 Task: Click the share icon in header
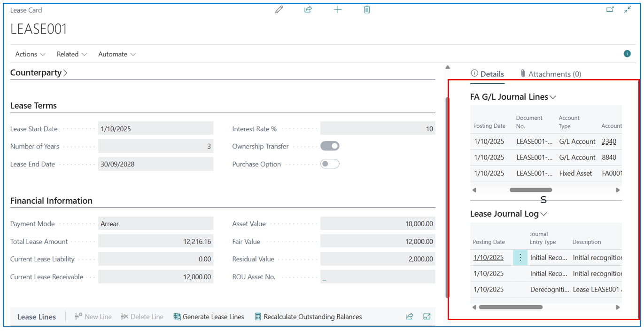pyautogui.click(x=308, y=9)
